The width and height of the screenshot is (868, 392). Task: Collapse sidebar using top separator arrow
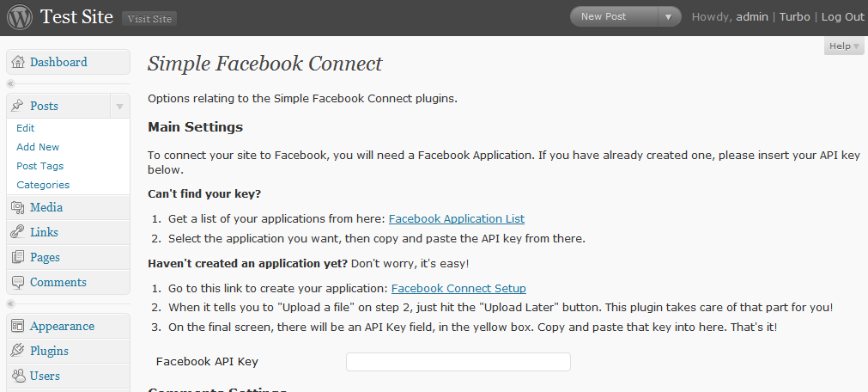(10, 83)
